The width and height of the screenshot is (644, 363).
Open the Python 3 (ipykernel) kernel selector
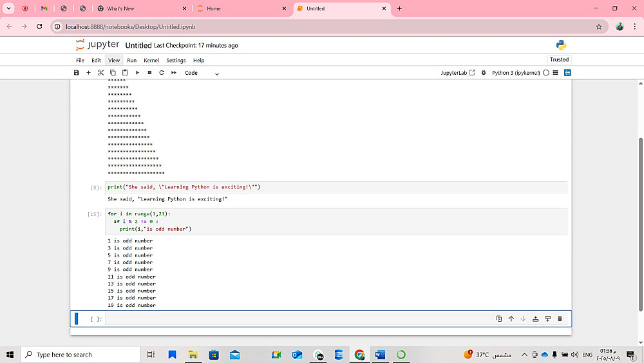coord(515,73)
